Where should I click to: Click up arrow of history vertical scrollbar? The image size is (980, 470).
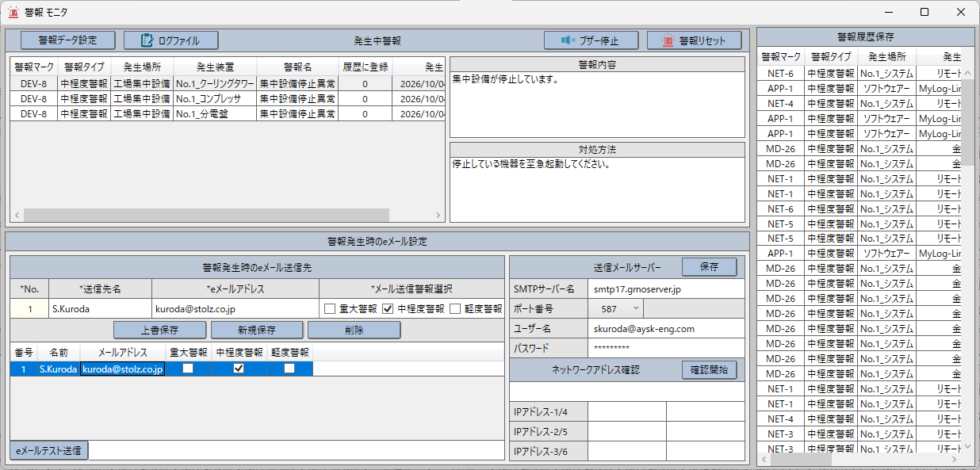point(968,72)
